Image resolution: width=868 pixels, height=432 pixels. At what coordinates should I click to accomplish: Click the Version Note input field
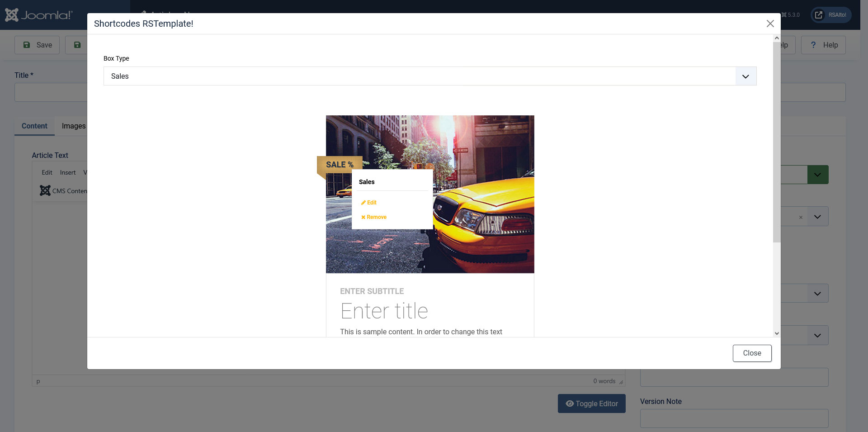coord(734,418)
